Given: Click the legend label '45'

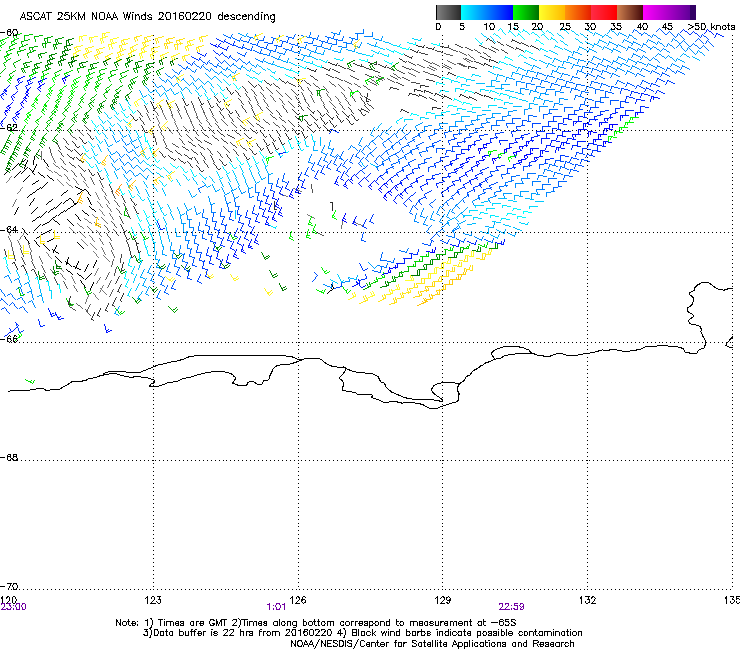Looking at the screenshot, I should click(667, 26).
